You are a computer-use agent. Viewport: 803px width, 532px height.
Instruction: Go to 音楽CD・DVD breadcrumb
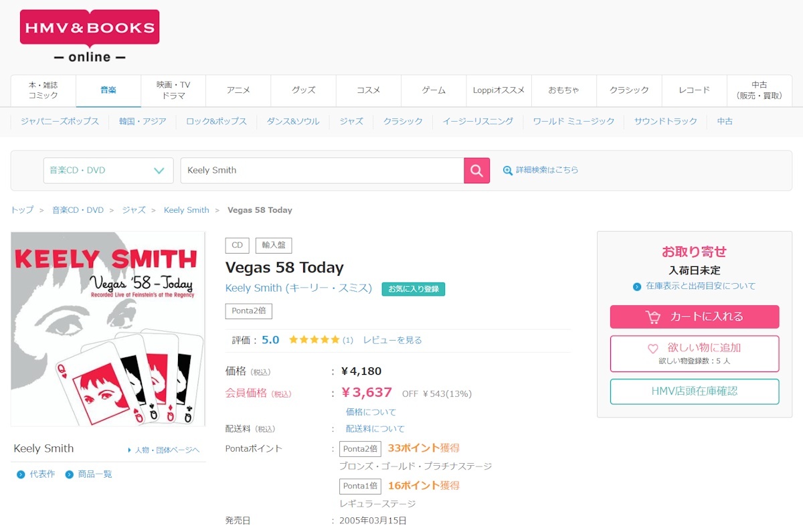[78, 210]
